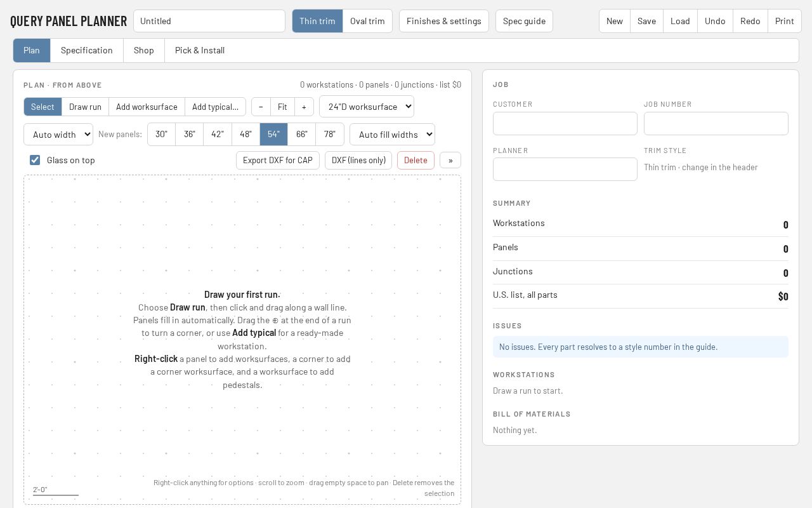
Task: Switch to the Shop tab
Action: (144, 50)
